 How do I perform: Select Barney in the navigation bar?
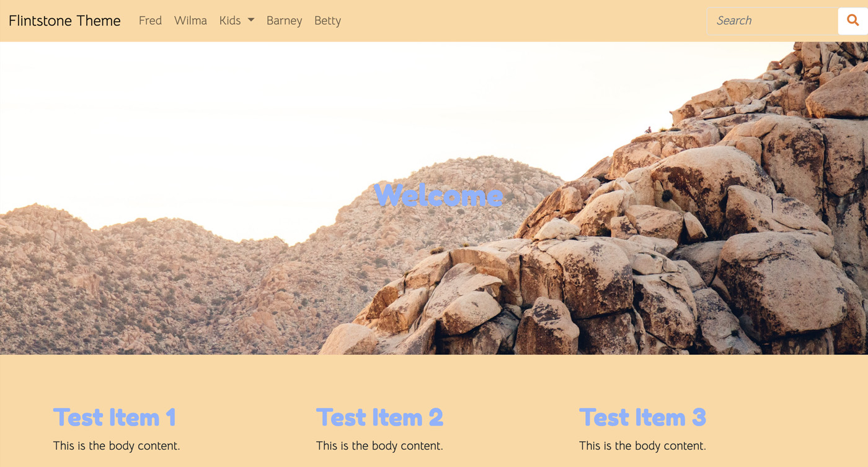[284, 20]
